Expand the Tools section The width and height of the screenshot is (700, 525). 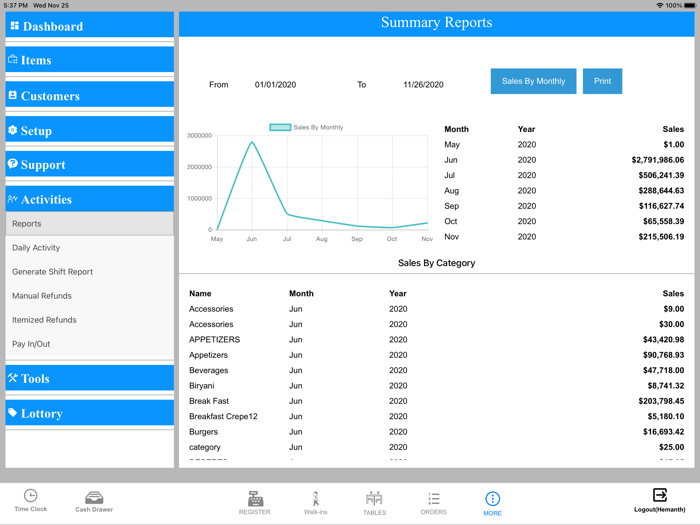[x=90, y=378]
